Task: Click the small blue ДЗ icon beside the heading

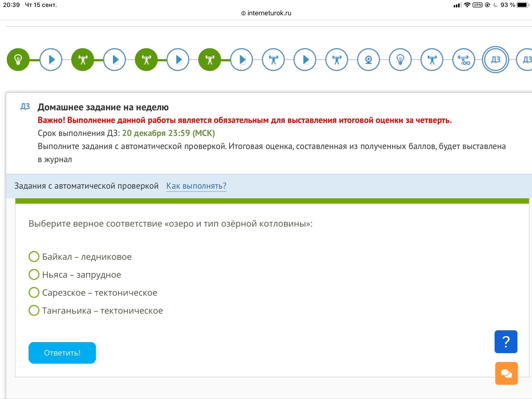Action: click(25, 107)
